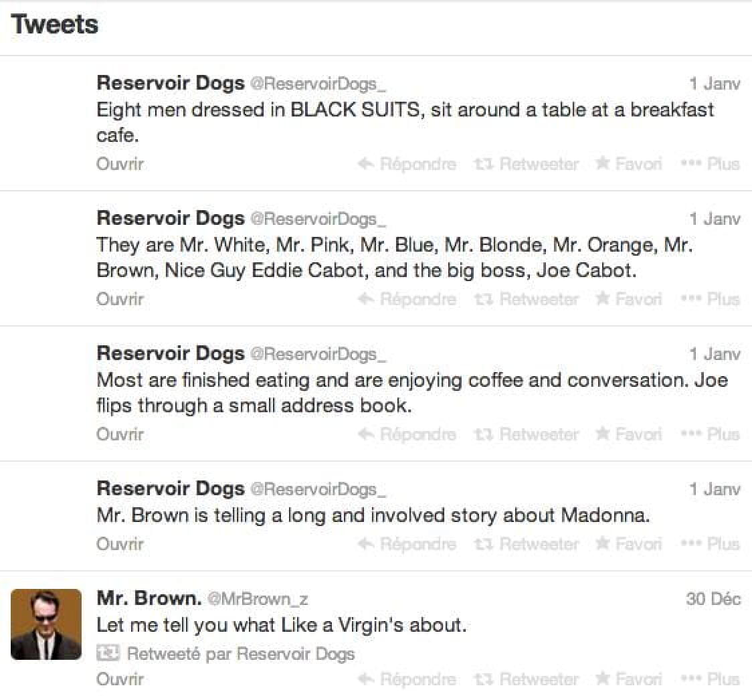Expand Plus options on the 'They are Mr. White' tweet
This screenshot has width=752, height=700.
pos(710,299)
